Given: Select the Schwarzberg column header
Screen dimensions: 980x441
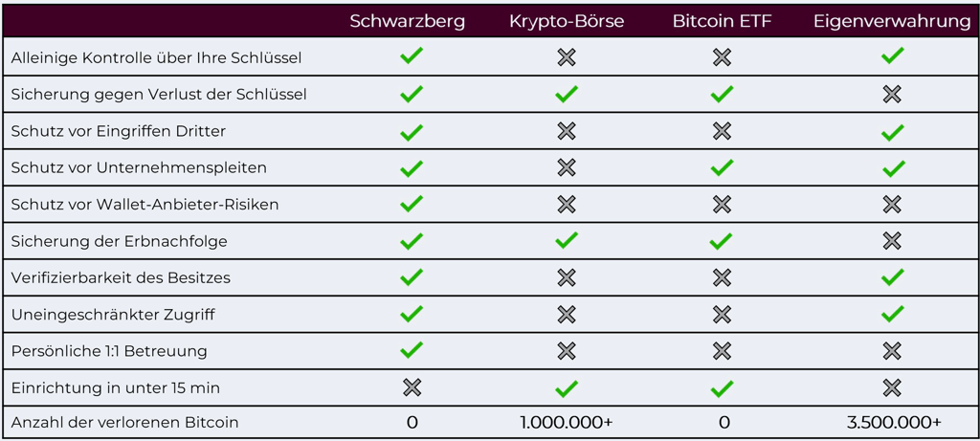Looking at the screenshot, I should tap(407, 21).
